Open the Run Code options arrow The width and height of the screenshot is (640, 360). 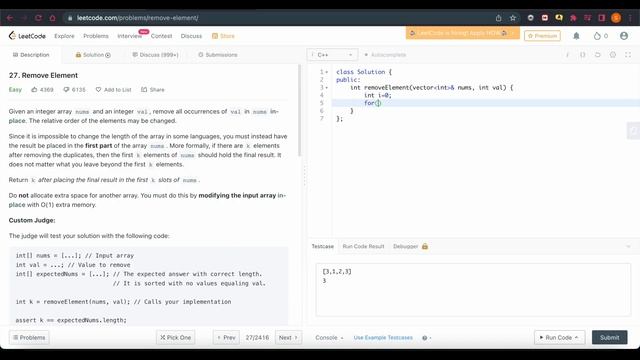tap(576, 338)
